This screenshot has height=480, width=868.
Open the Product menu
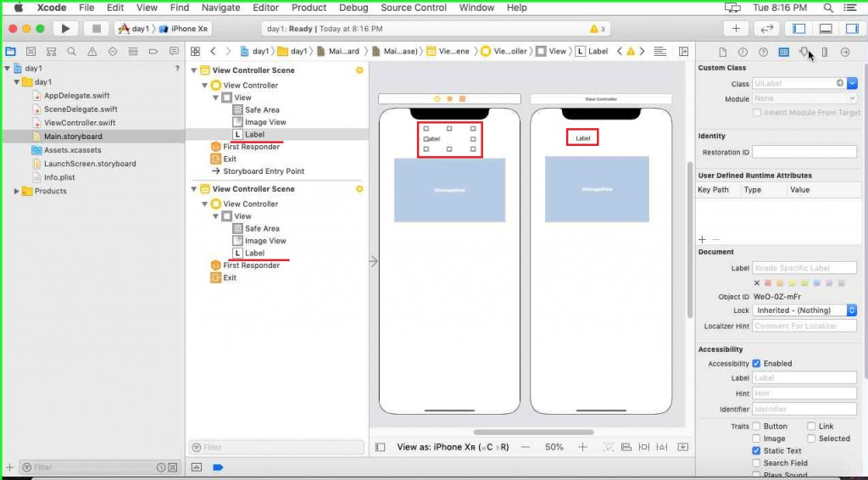tap(309, 8)
